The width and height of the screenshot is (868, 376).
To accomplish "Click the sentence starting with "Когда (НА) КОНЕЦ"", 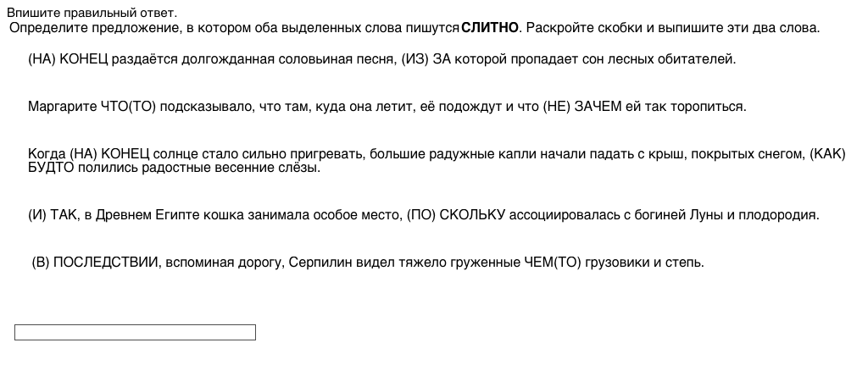I will [424, 154].
